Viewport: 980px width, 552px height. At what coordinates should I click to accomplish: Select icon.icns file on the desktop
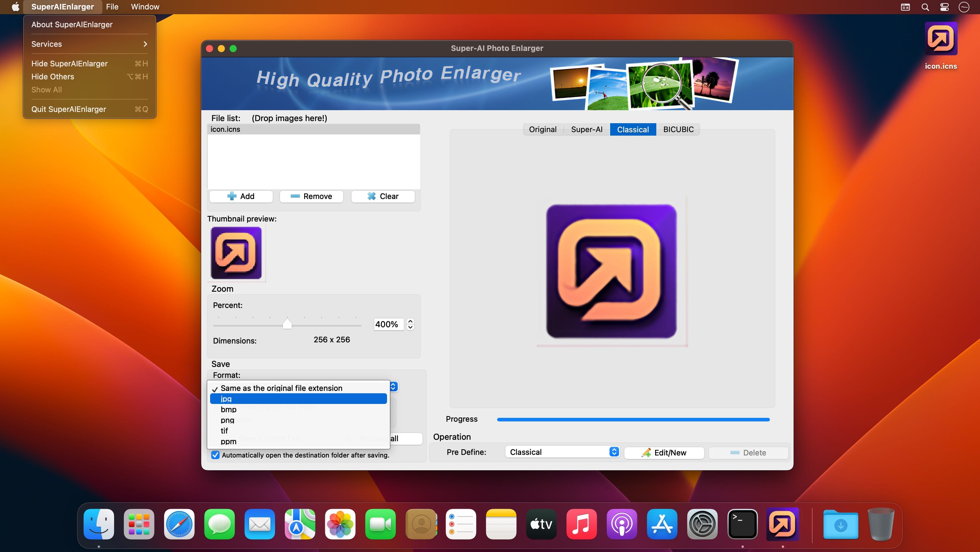point(941,46)
